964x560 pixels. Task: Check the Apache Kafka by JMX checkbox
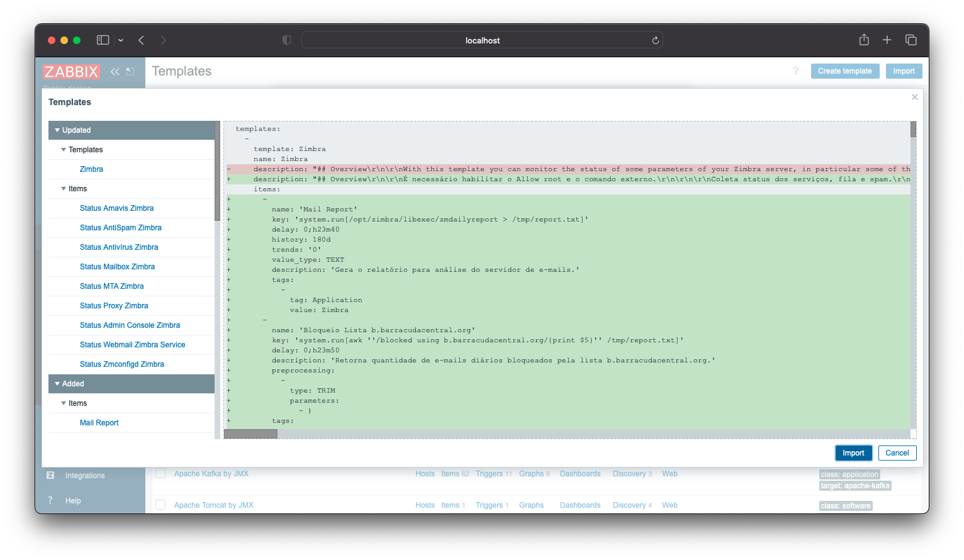pos(160,473)
